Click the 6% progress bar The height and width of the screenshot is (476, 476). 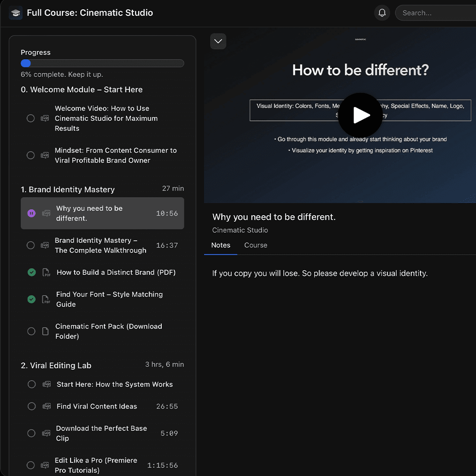(x=102, y=63)
